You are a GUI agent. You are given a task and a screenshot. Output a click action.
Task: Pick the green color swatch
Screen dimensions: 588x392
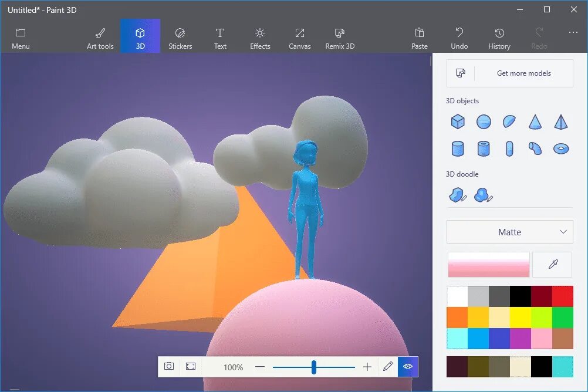[563, 317]
